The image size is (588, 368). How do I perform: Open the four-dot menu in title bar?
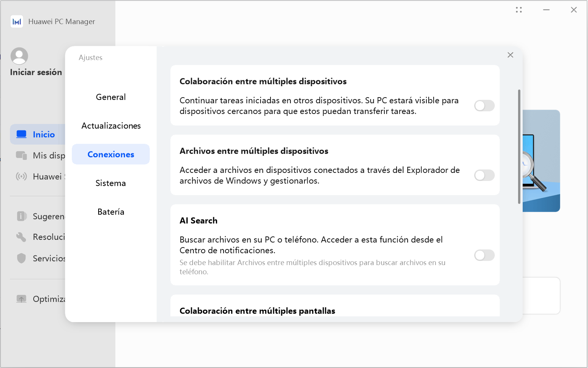click(x=519, y=10)
